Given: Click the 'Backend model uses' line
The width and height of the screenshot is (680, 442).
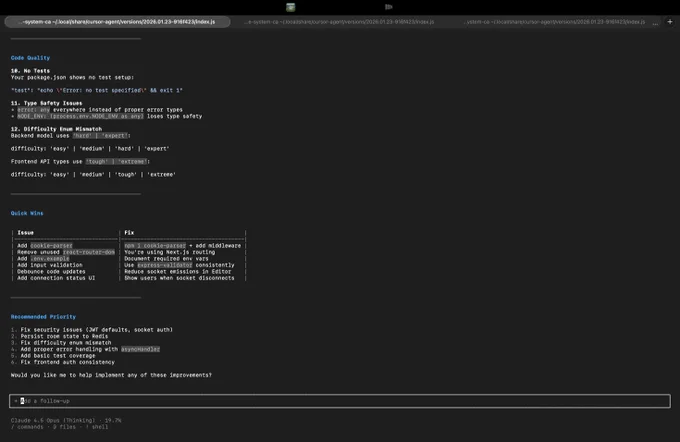Looking at the screenshot, I should [71, 135].
